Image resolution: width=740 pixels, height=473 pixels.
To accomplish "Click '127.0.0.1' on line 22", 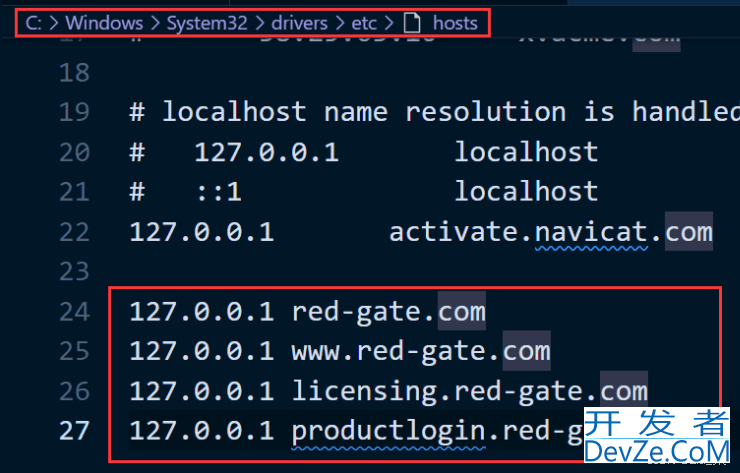I will pyautogui.click(x=202, y=232).
